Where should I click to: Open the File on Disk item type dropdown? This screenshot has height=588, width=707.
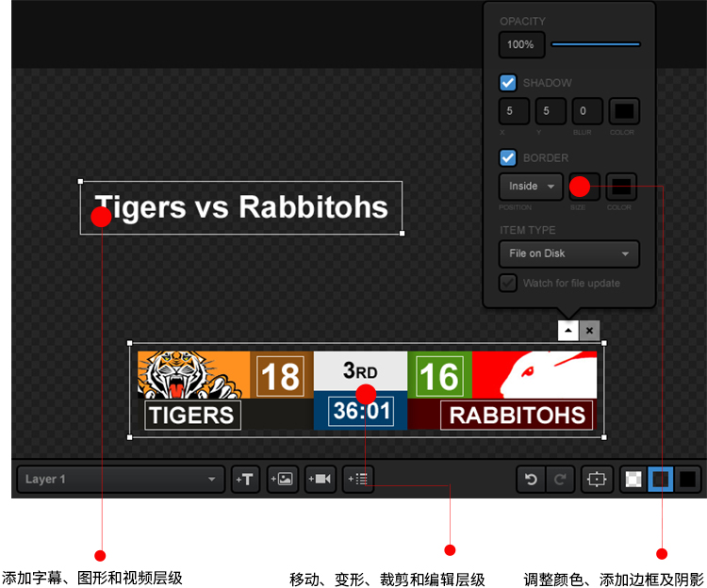(568, 253)
